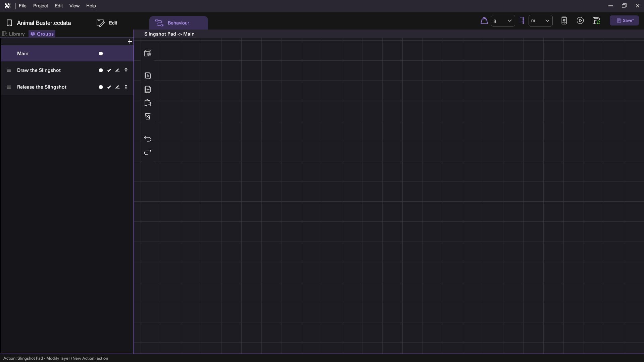
Task: Toggle the Main group circle indicator
Action: click(x=101, y=54)
